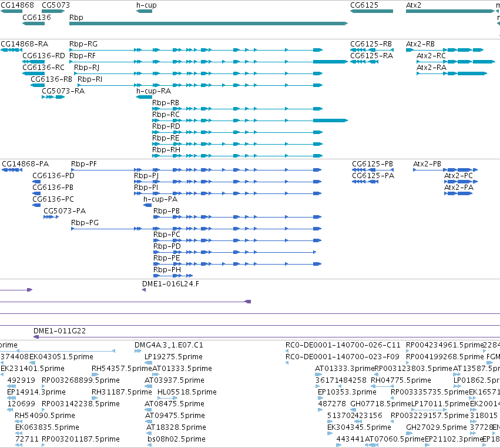Select the CG6136-PB protein label
Screen dimensions: 500x448
click(x=53, y=188)
